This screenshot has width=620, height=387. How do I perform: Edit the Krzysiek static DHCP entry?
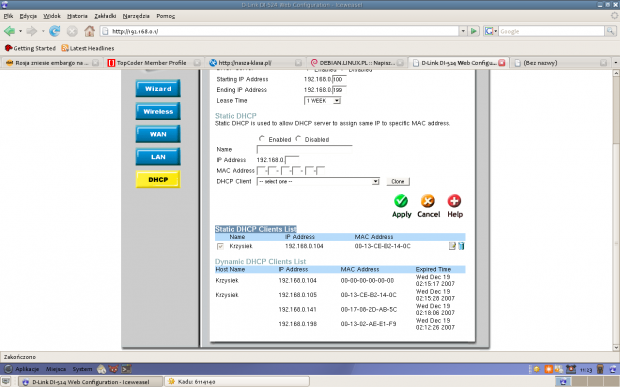coord(452,246)
